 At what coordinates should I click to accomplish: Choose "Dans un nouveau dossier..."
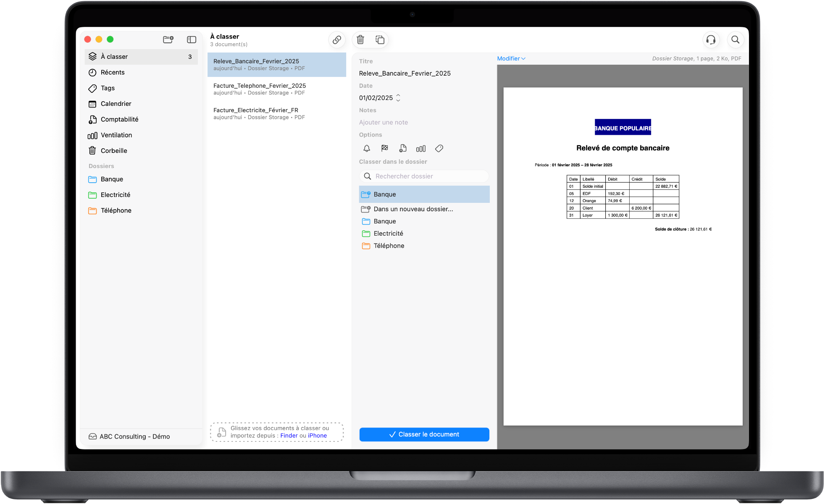(x=412, y=209)
